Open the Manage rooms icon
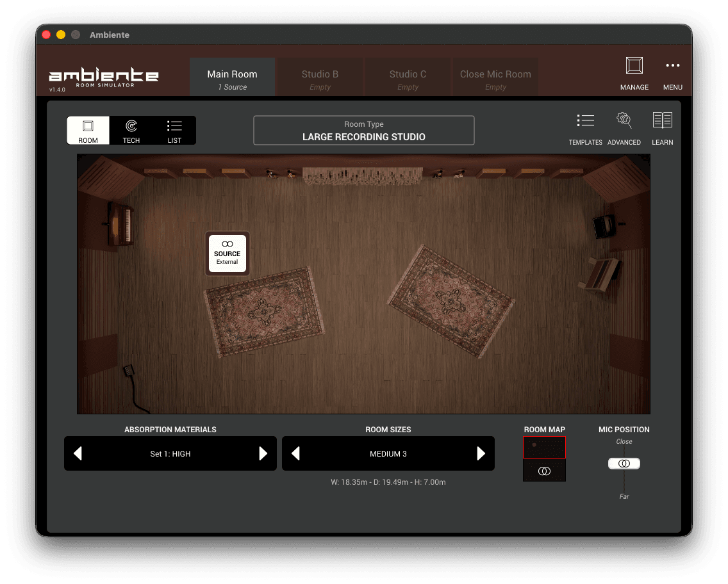The width and height of the screenshot is (728, 584). click(x=634, y=66)
